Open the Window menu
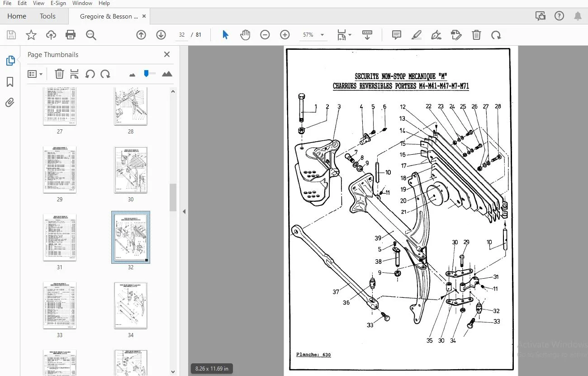 click(x=82, y=3)
